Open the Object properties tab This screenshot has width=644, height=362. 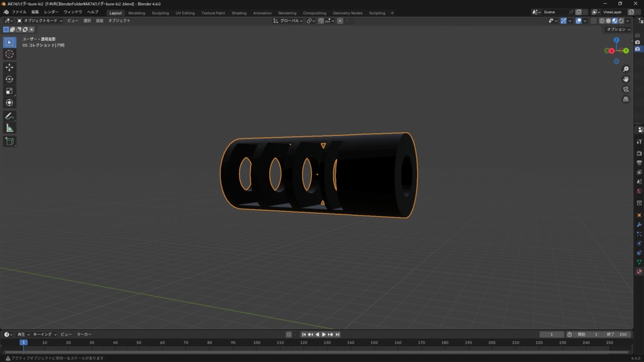click(x=639, y=215)
